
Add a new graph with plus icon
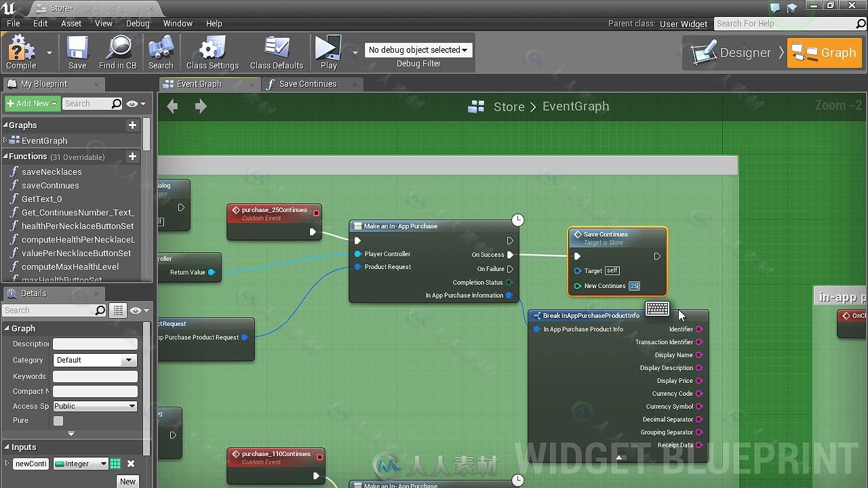point(132,125)
